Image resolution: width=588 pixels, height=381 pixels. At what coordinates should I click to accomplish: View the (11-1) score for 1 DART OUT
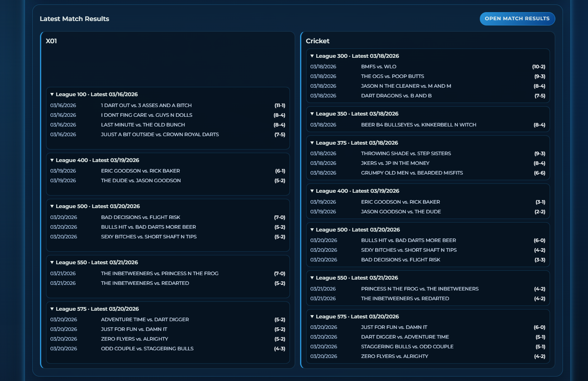(280, 105)
